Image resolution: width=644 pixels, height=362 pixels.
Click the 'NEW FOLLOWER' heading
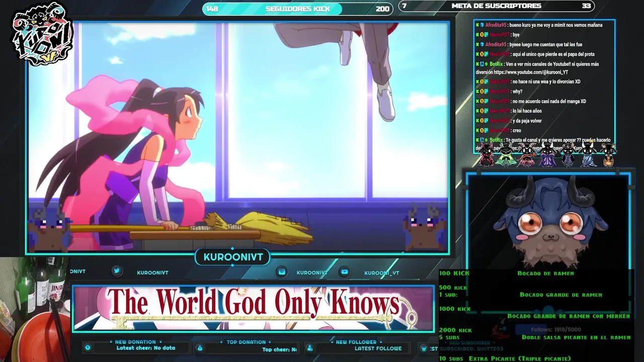356,342
